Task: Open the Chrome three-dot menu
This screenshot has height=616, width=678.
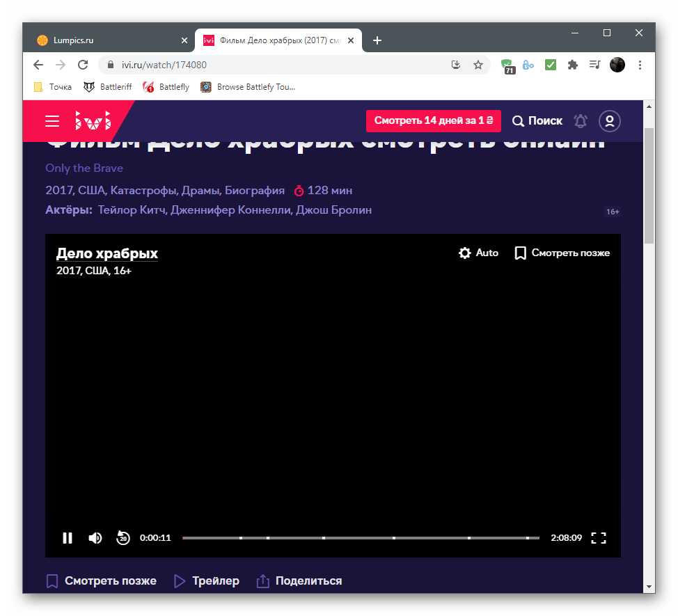Action: click(640, 65)
